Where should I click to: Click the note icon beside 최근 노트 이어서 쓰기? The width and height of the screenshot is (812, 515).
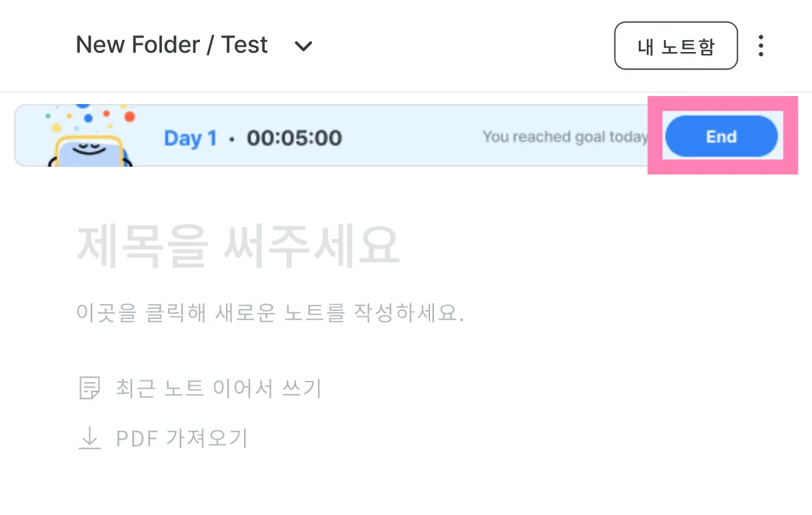click(x=89, y=388)
